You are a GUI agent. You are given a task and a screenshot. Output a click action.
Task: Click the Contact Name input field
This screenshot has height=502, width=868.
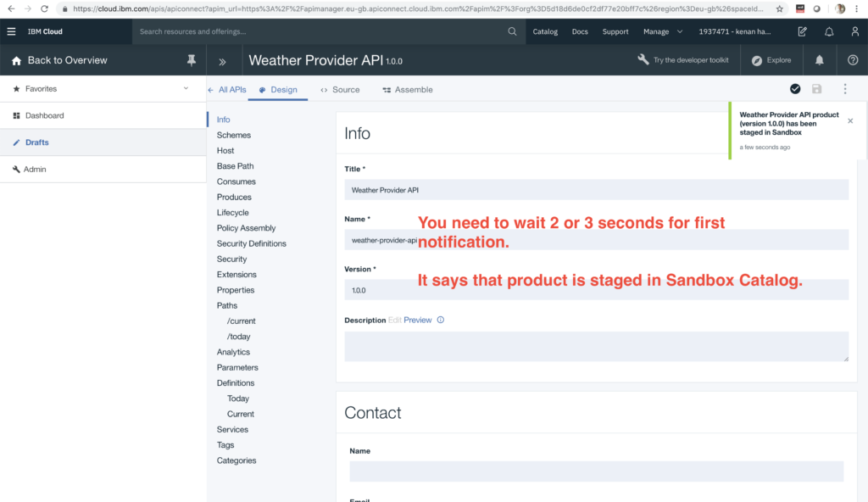(596, 471)
